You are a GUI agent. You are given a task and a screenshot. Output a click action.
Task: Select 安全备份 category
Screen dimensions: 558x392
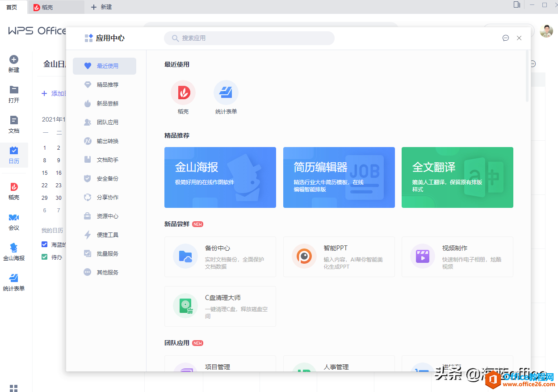(105, 178)
